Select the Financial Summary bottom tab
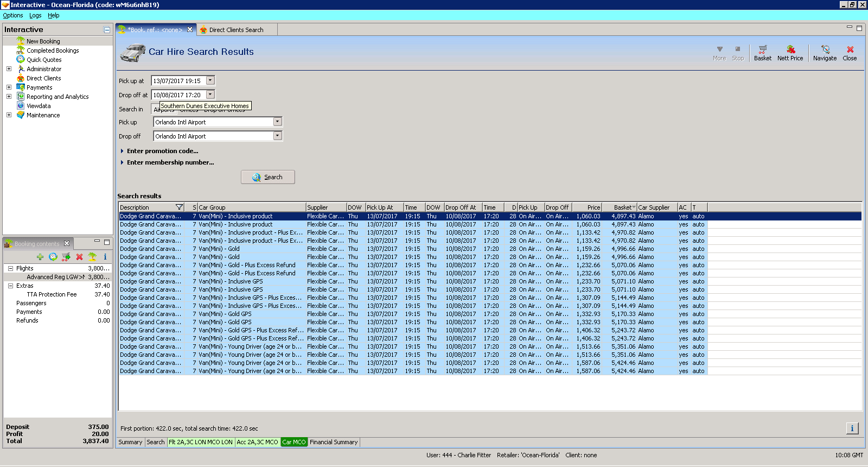Viewport: 868px width, 467px height. pos(334,442)
